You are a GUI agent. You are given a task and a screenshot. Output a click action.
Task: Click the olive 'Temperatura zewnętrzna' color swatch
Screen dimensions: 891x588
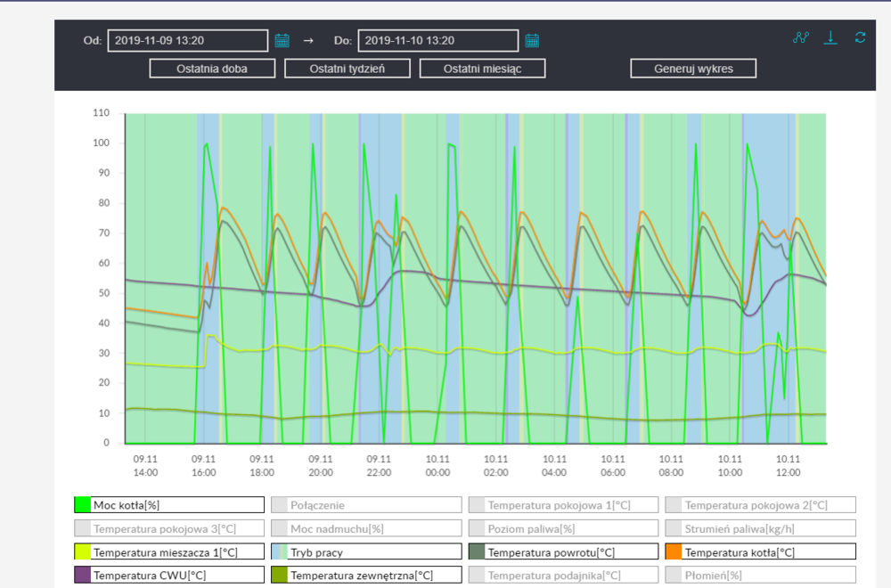[280, 575]
